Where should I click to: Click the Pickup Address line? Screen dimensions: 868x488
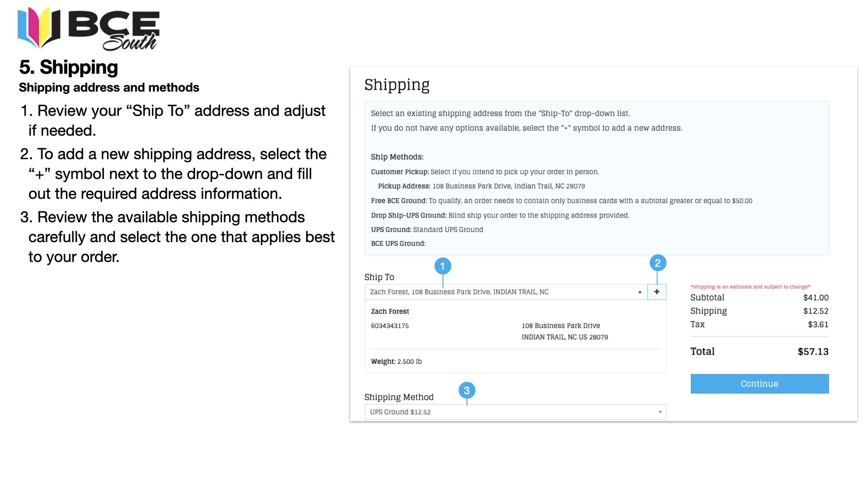tap(481, 186)
